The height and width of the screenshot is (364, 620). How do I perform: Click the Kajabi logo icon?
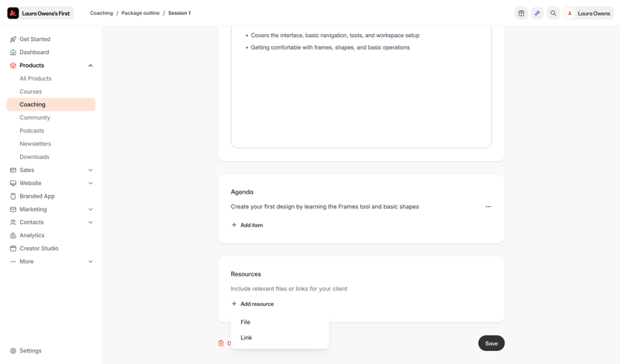pos(13,13)
